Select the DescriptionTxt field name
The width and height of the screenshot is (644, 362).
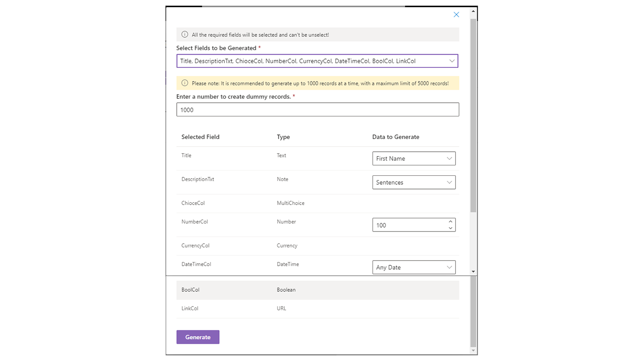(198, 179)
